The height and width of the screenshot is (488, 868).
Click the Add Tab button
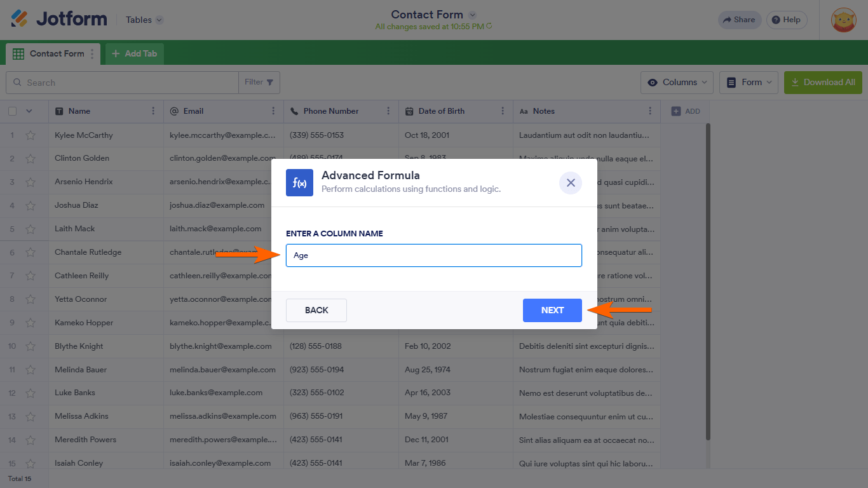[x=135, y=54]
